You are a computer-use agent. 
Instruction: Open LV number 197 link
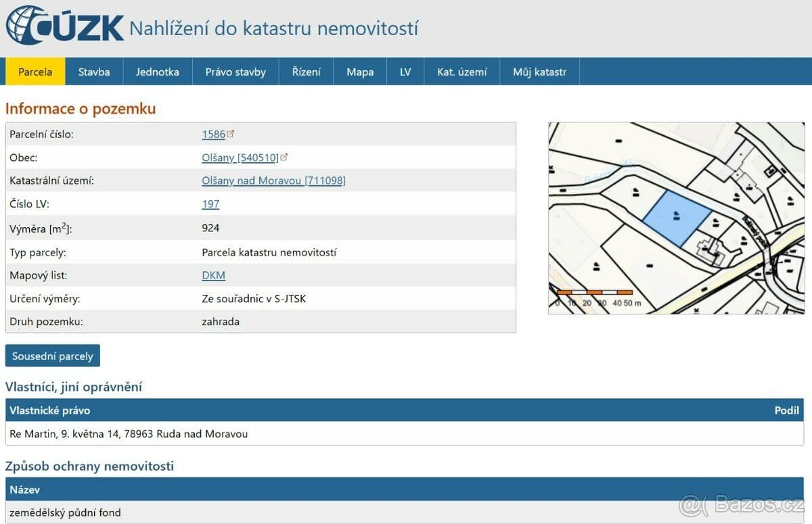[x=210, y=204]
